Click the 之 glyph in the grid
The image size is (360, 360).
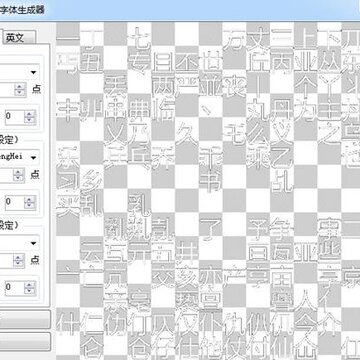(329, 133)
